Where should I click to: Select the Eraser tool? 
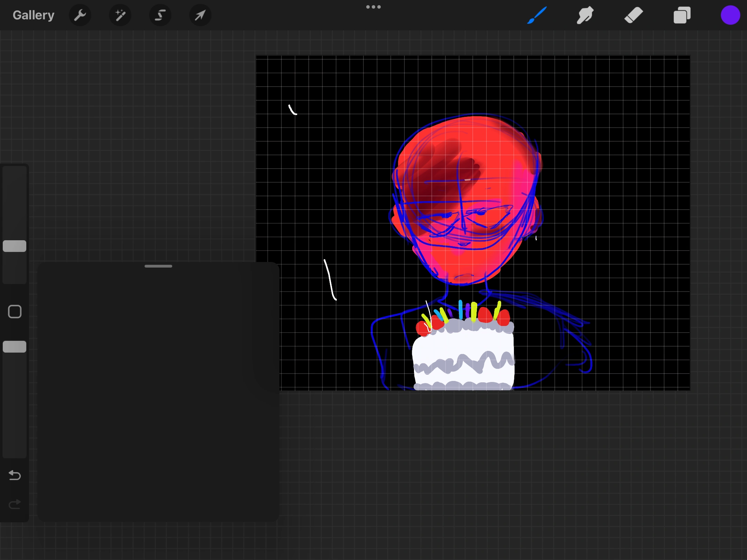pyautogui.click(x=634, y=15)
